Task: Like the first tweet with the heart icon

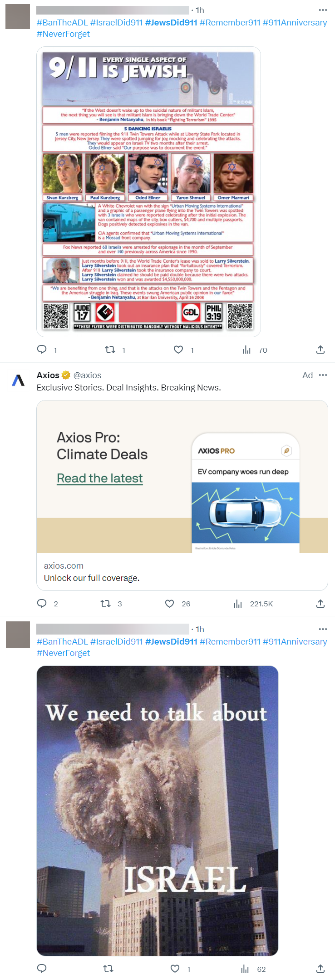Action: pos(178,350)
